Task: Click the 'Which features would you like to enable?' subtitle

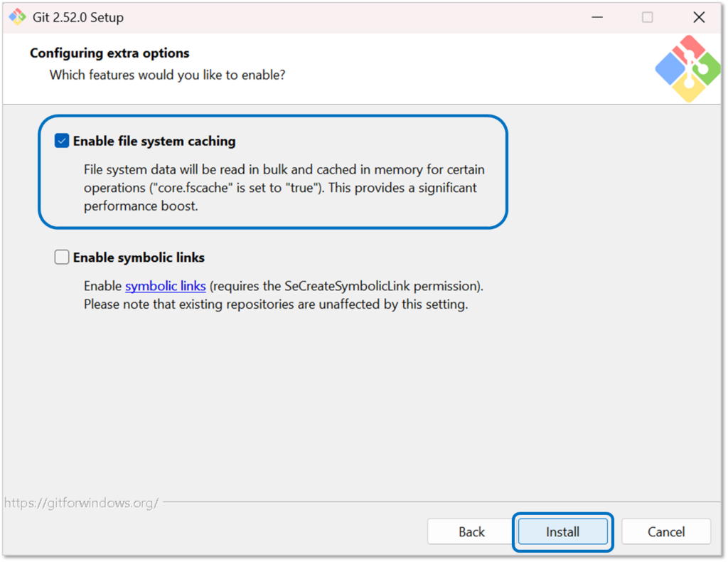Action: pos(167,74)
